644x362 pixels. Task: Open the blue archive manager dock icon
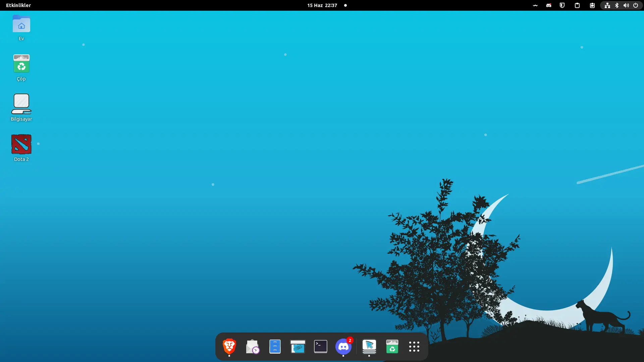(275, 346)
